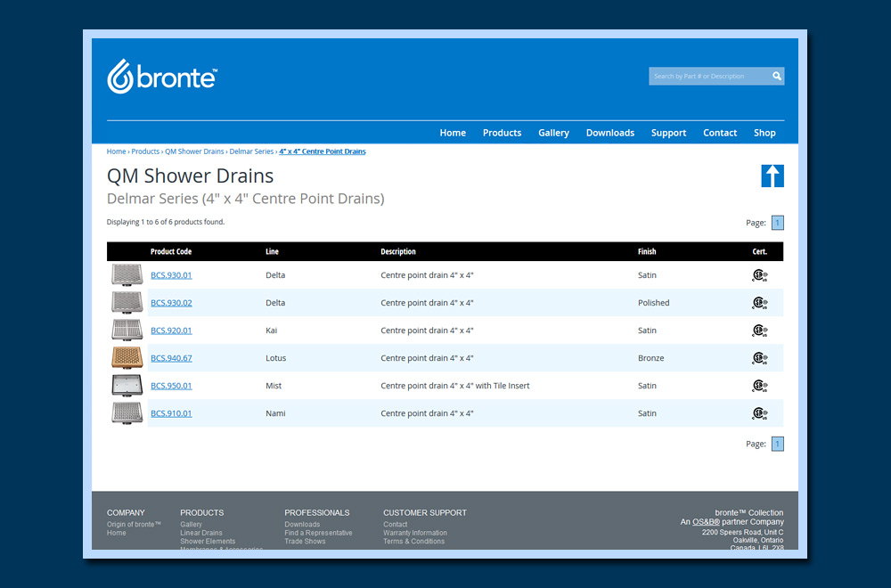The height and width of the screenshot is (588, 891).
Task: Open footer Downloads link under Professionals
Action: click(302, 525)
